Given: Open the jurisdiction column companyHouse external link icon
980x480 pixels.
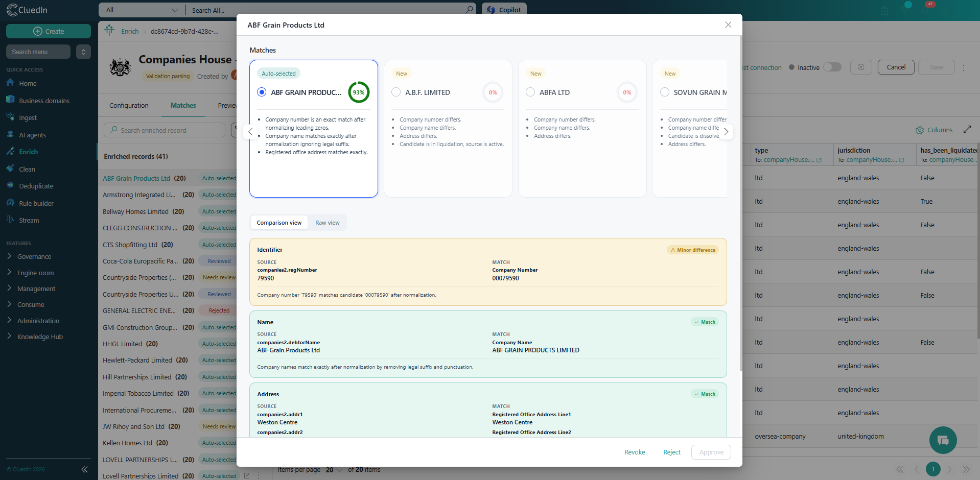Looking at the screenshot, I should click(x=902, y=160).
